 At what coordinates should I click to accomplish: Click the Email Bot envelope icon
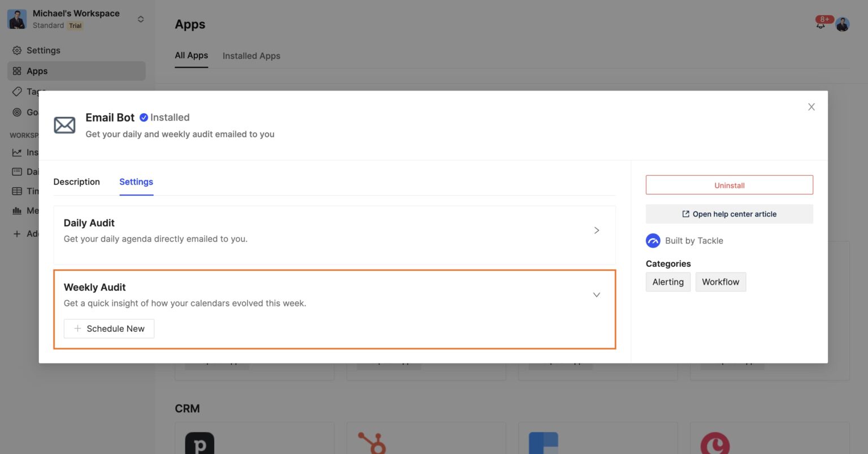pyautogui.click(x=64, y=125)
